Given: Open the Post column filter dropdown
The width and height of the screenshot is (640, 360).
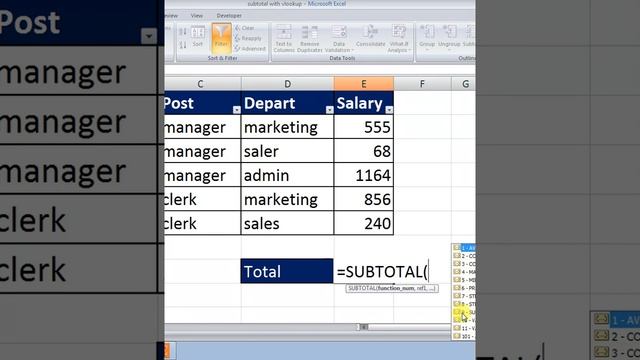Looking at the screenshot, I should pyautogui.click(x=237, y=109).
